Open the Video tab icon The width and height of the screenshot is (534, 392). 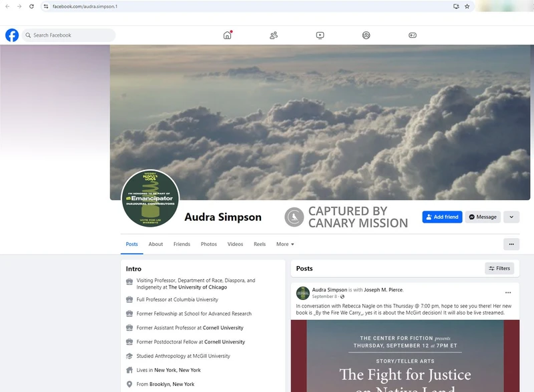[x=320, y=35]
